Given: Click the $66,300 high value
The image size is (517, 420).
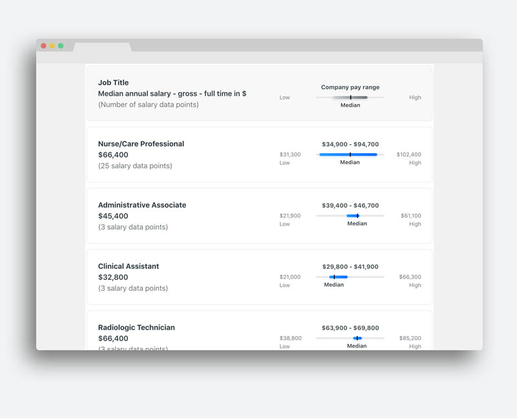Looking at the screenshot, I should click(410, 277).
